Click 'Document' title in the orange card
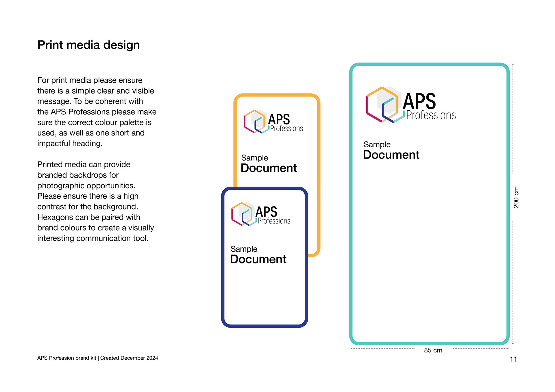 tap(269, 168)
